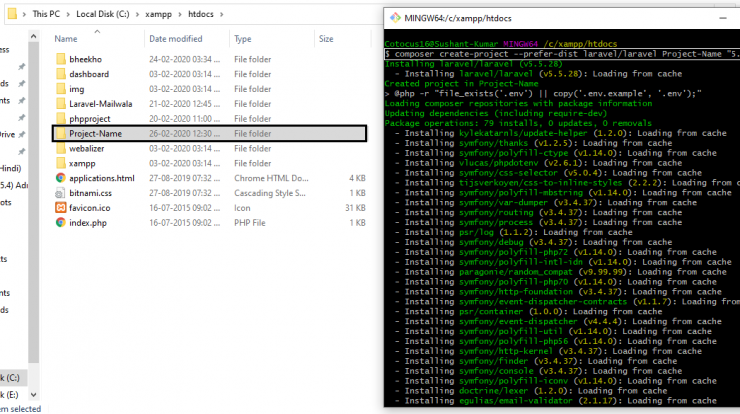Select the bitnami.css file icon

(x=60, y=193)
